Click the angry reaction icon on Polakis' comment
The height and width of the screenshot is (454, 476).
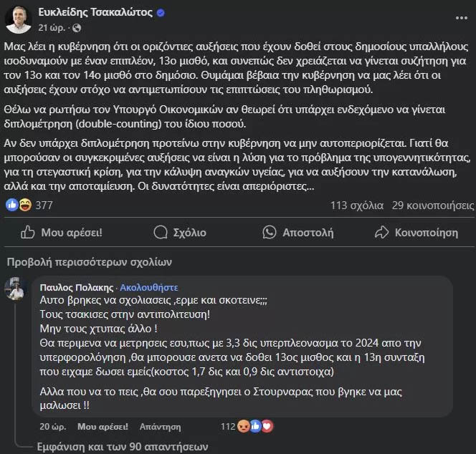(x=244, y=426)
